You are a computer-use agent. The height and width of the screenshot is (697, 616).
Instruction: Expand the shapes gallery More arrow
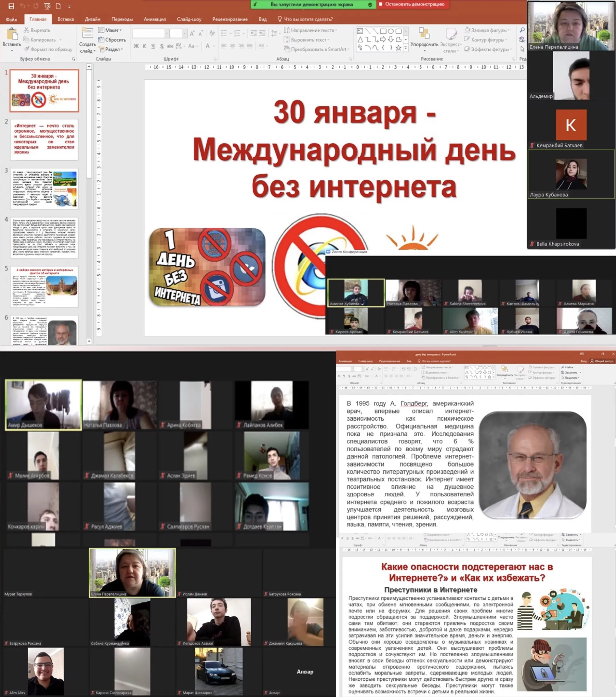406,48
